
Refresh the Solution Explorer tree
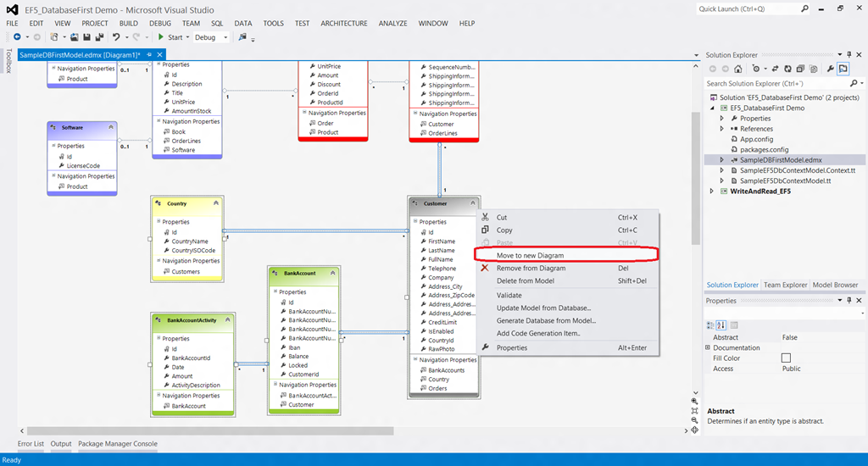click(x=787, y=69)
